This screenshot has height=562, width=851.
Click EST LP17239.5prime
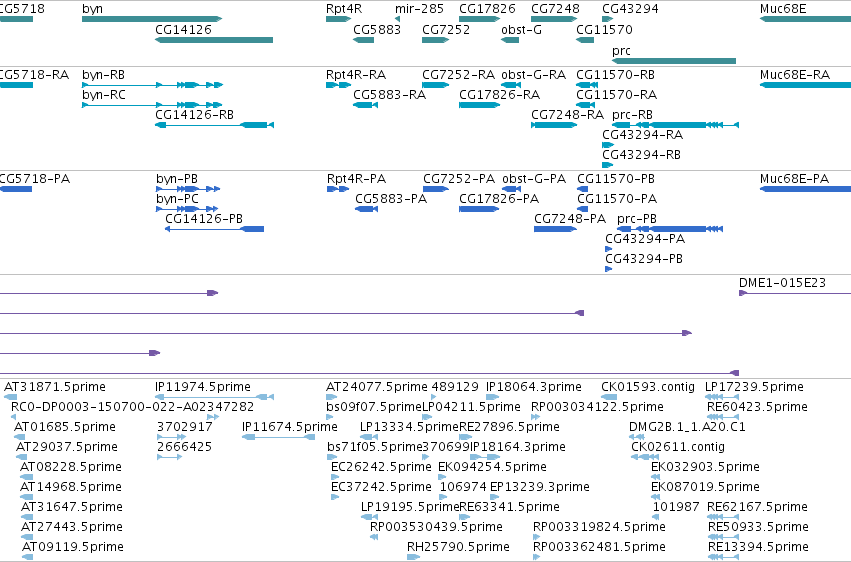point(721,397)
